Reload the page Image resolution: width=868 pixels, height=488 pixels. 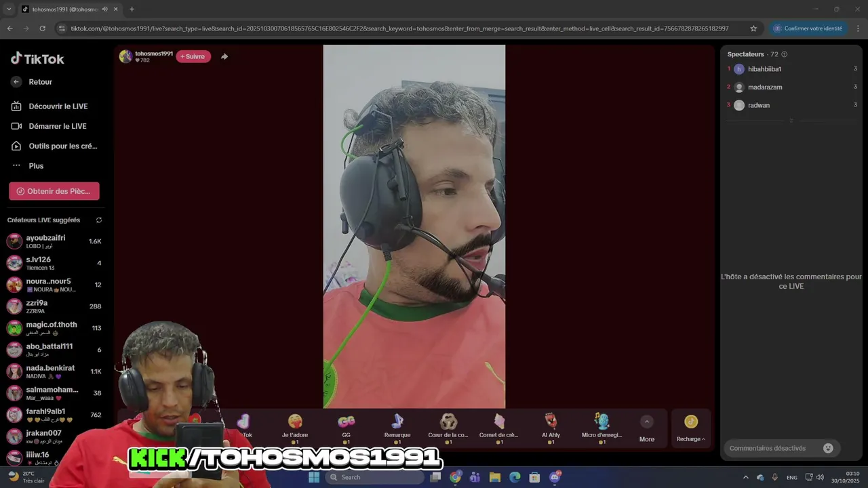(42, 28)
